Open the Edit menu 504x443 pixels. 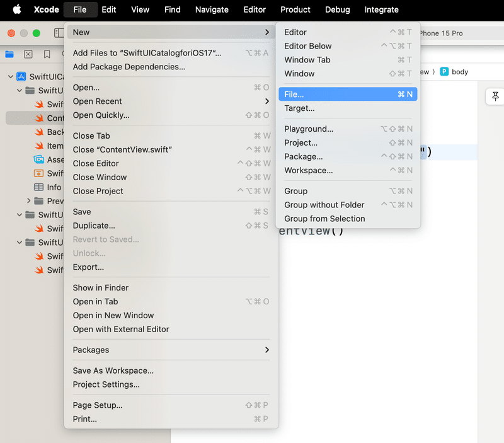click(x=108, y=9)
